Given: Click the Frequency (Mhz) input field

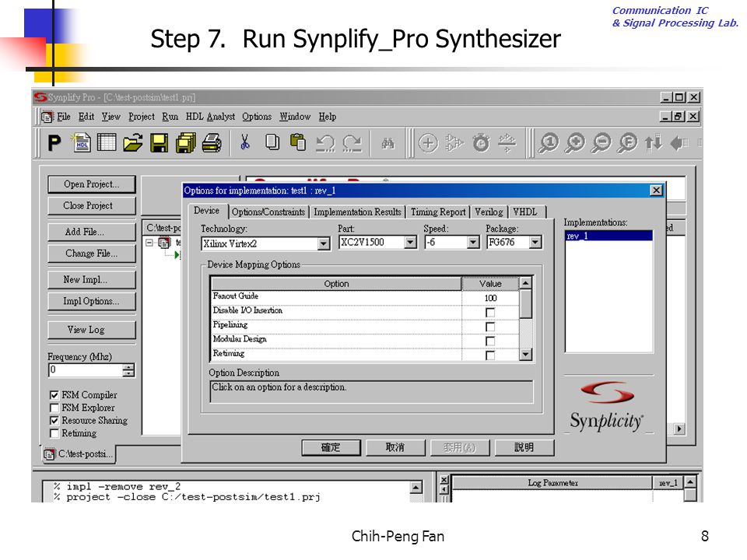Looking at the screenshot, I should coord(86,370).
